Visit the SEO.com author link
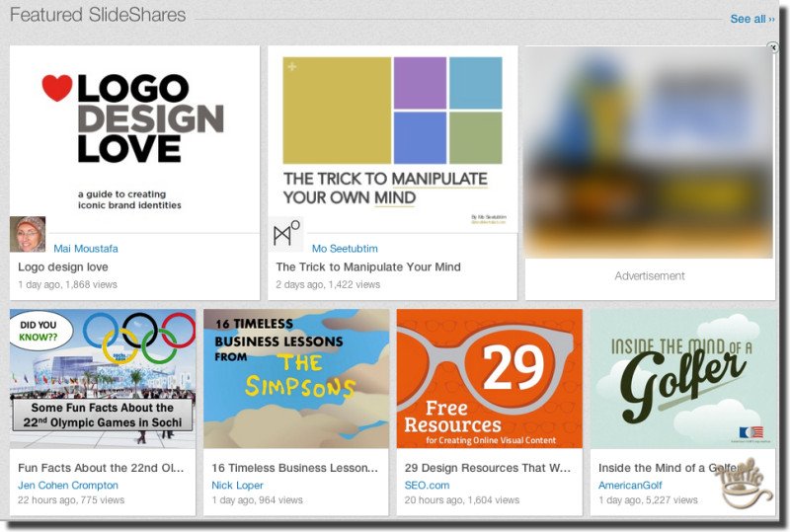Viewport: 790px width, 532px height. tap(427, 486)
